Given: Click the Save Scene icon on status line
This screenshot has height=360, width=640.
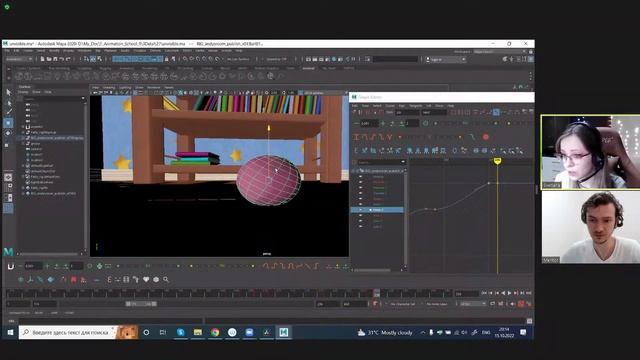Looking at the screenshot, I should (x=55, y=59).
